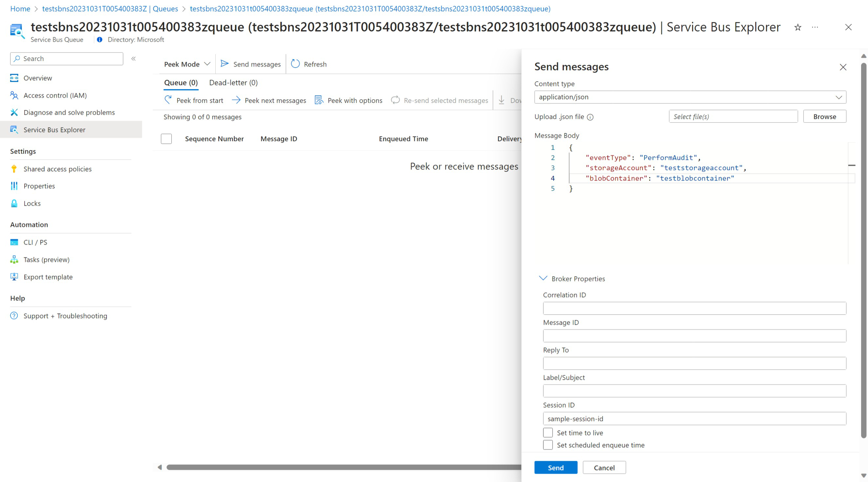Select the Dead-letter tab
868x482 pixels.
(233, 83)
